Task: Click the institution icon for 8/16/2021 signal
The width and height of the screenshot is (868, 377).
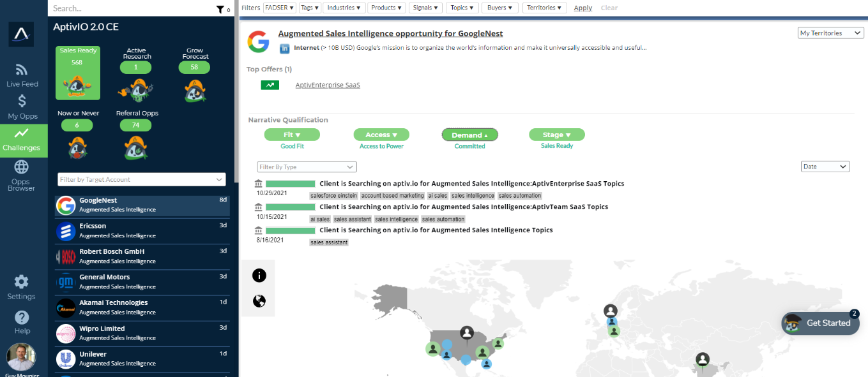Action: pyautogui.click(x=258, y=230)
